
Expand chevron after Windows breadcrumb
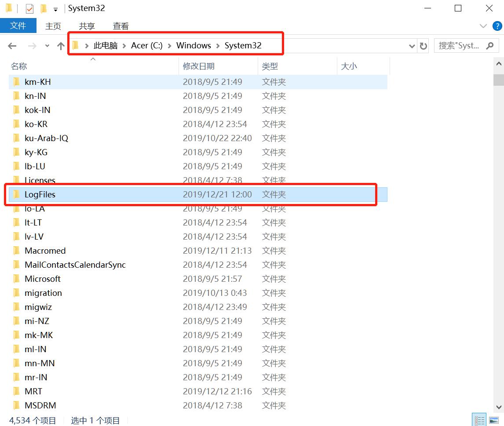[218, 46]
